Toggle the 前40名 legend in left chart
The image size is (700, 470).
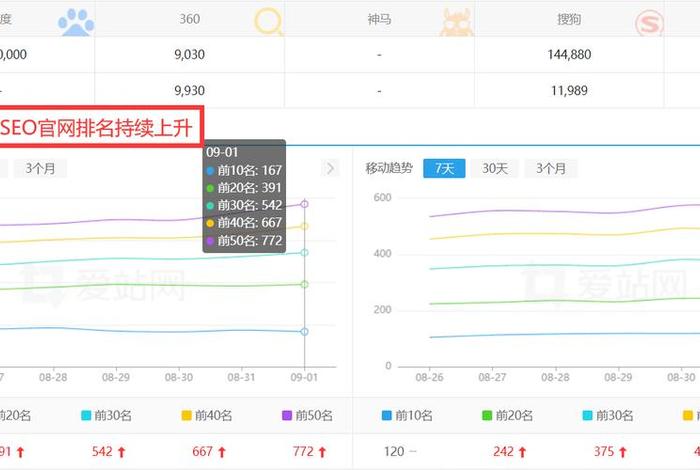tap(207, 416)
